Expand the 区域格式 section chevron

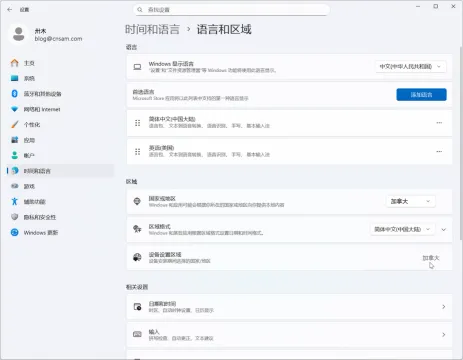point(444,229)
